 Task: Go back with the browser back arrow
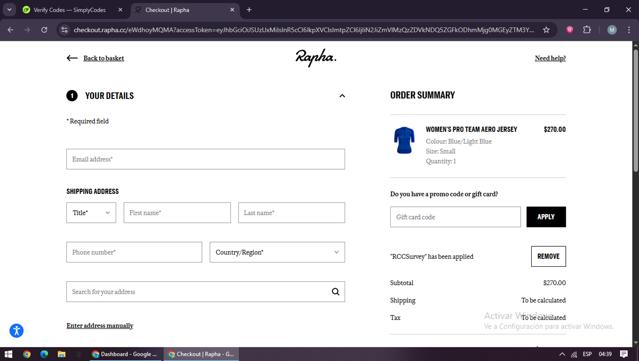tap(11, 30)
